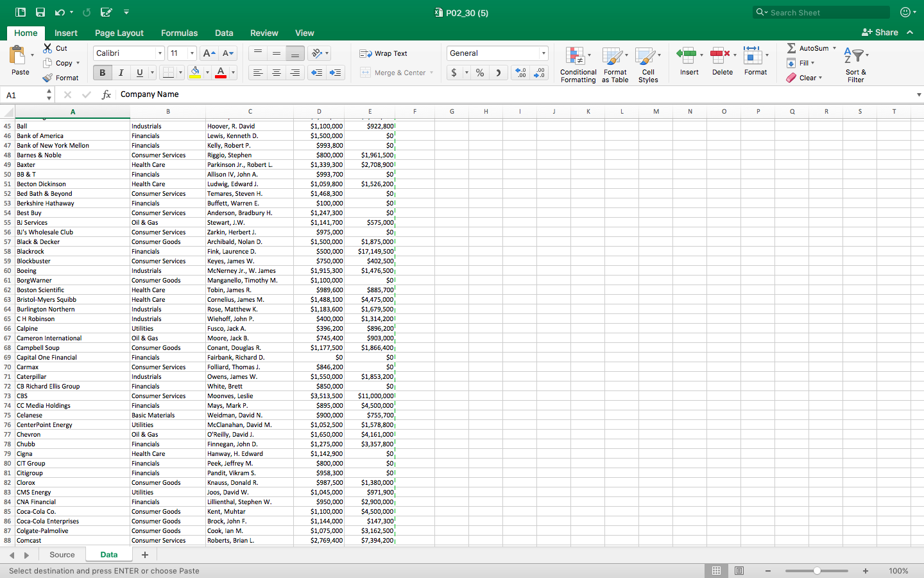Click the percent style icon

click(480, 73)
